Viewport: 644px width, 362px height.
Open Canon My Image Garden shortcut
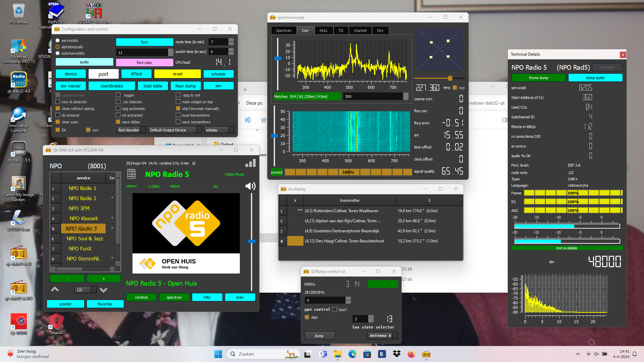coord(19,189)
